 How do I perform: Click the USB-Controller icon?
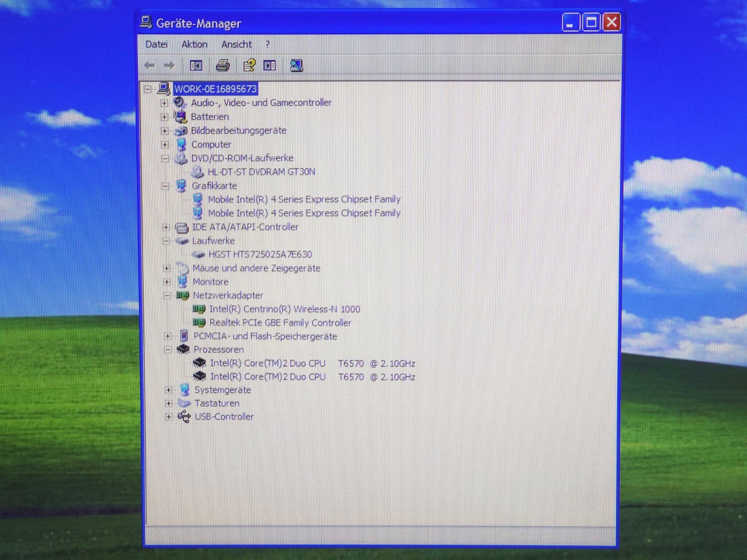(x=184, y=416)
